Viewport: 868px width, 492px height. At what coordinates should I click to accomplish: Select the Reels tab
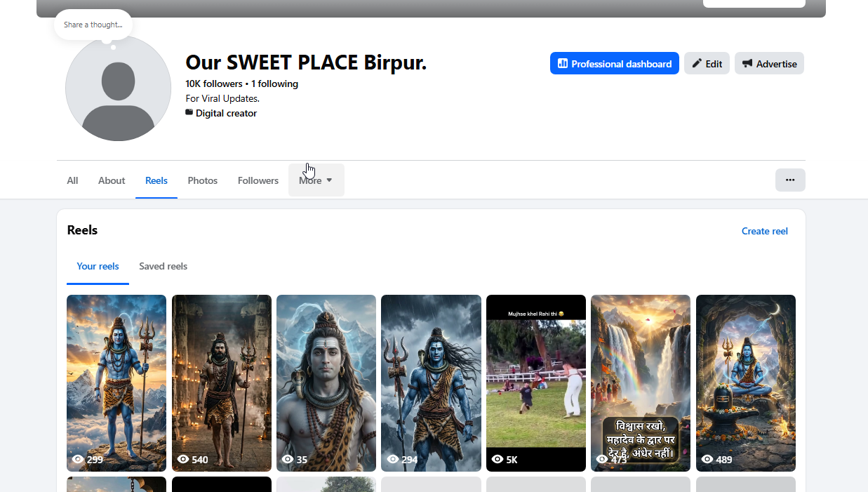pos(156,180)
